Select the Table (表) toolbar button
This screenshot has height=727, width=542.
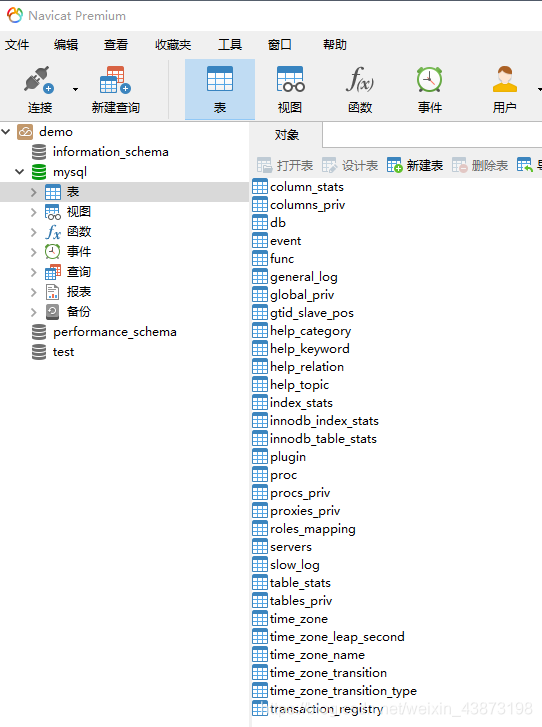tap(220, 89)
